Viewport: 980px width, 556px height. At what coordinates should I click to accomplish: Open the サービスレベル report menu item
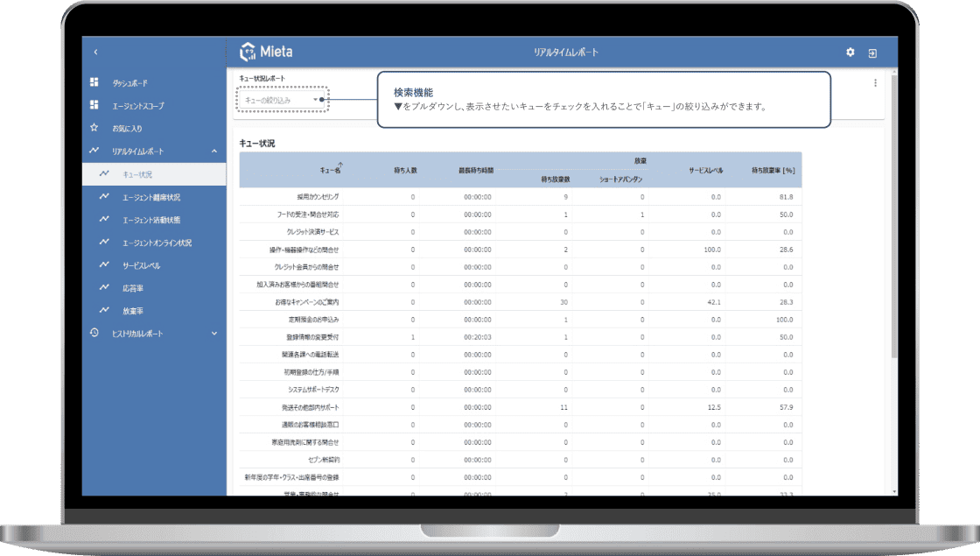(x=141, y=265)
